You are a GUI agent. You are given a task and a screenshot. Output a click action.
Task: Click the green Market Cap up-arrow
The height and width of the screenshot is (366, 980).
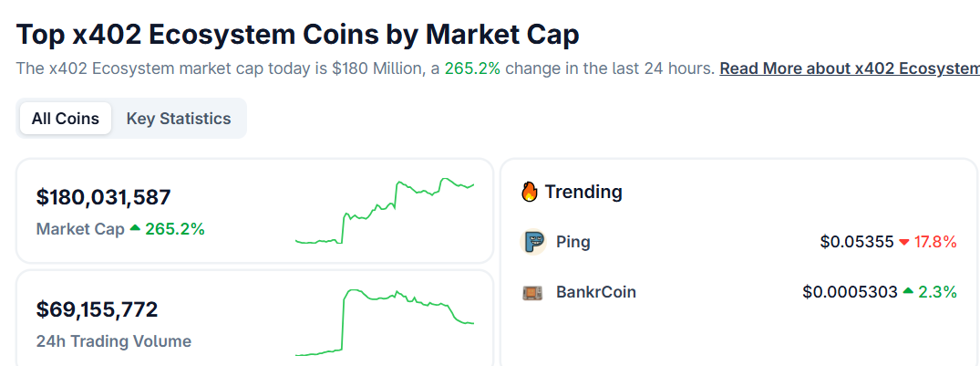coord(135,228)
